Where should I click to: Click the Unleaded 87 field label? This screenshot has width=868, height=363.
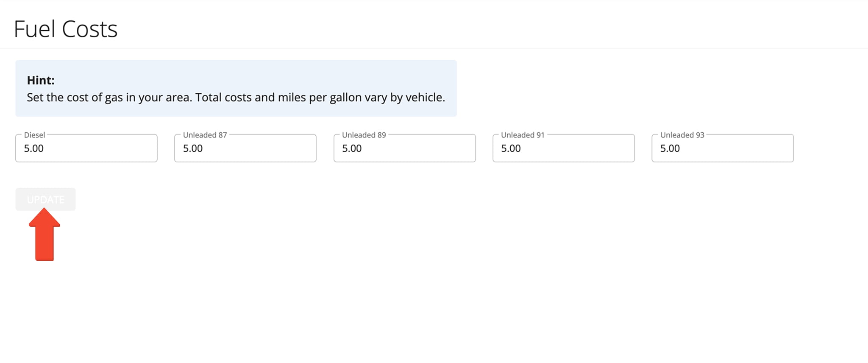pyautogui.click(x=205, y=135)
